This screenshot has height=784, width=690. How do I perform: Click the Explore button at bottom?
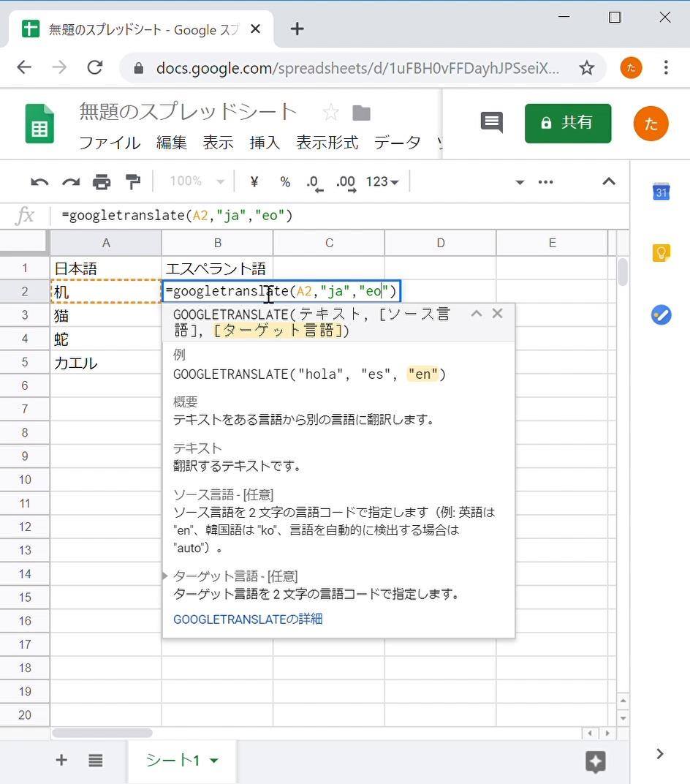click(x=595, y=761)
